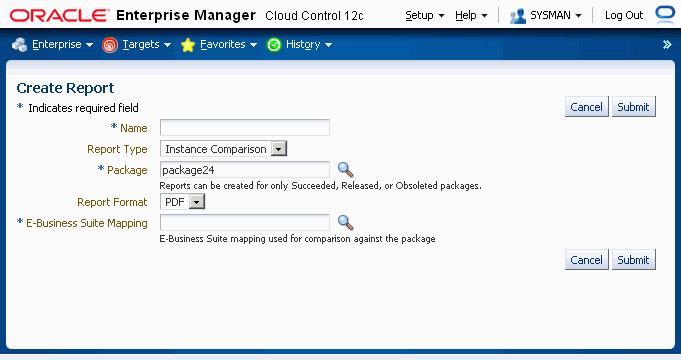Expand the double-arrow menu overflow icon
The height and width of the screenshot is (360, 681).
coord(667,45)
